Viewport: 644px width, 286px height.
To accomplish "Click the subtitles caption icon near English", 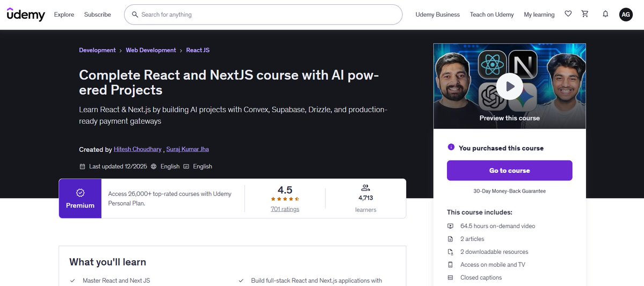I will (x=186, y=166).
